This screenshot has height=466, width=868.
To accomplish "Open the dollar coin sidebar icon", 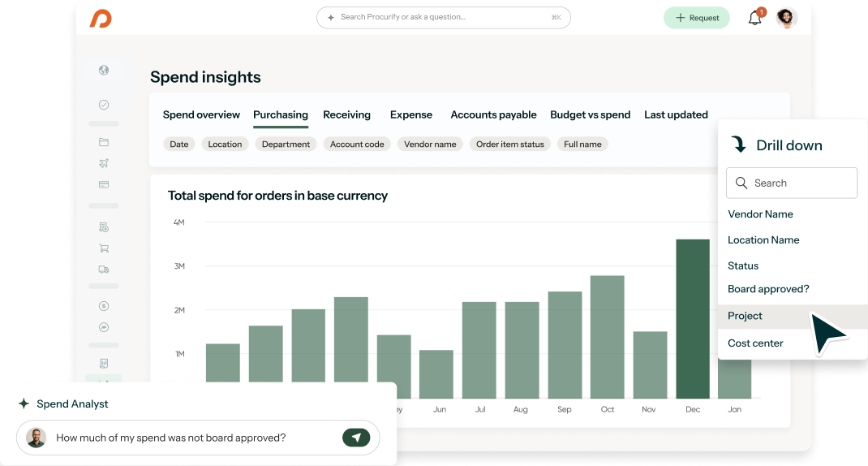I will tap(104, 306).
